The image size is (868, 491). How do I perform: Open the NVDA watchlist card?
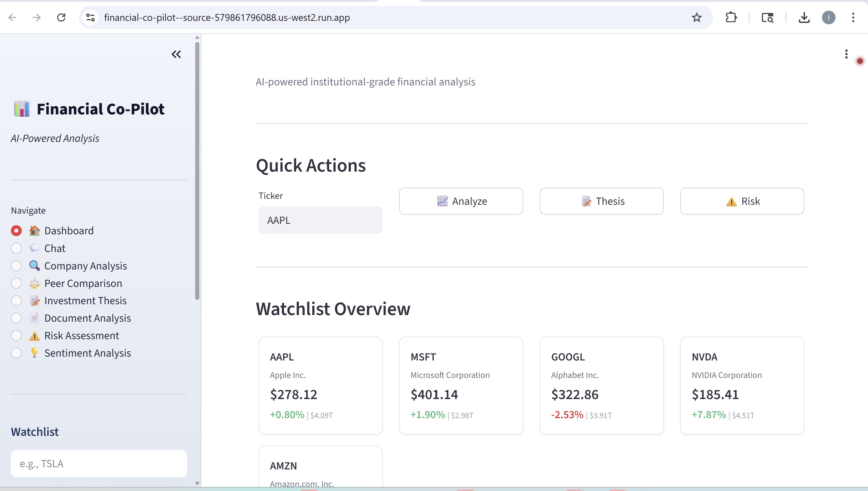(x=742, y=385)
